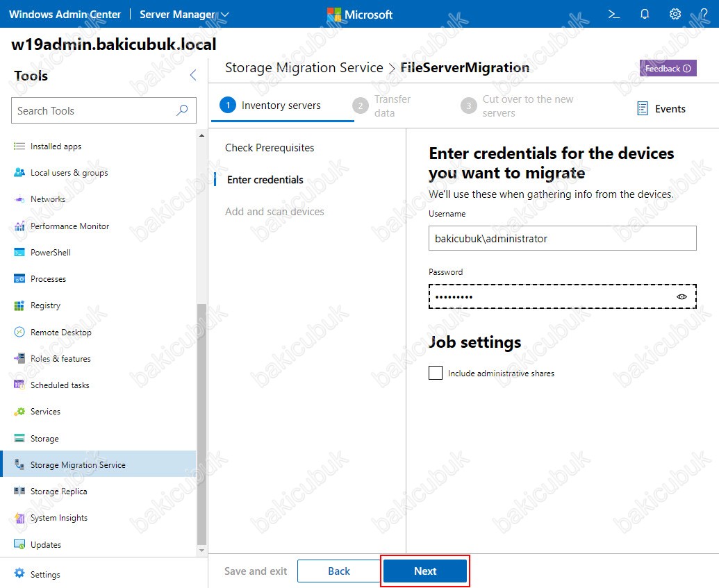Open Storage Replica label

[x=58, y=492]
